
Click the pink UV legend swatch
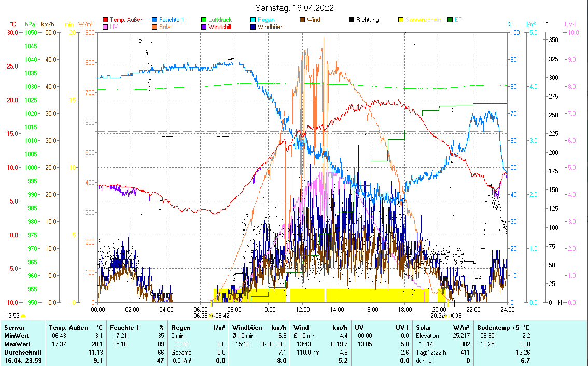click(x=105, y=27)
